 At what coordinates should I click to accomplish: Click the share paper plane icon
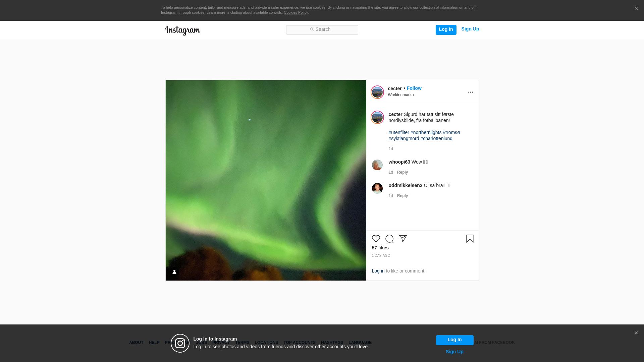click(402, 239)
